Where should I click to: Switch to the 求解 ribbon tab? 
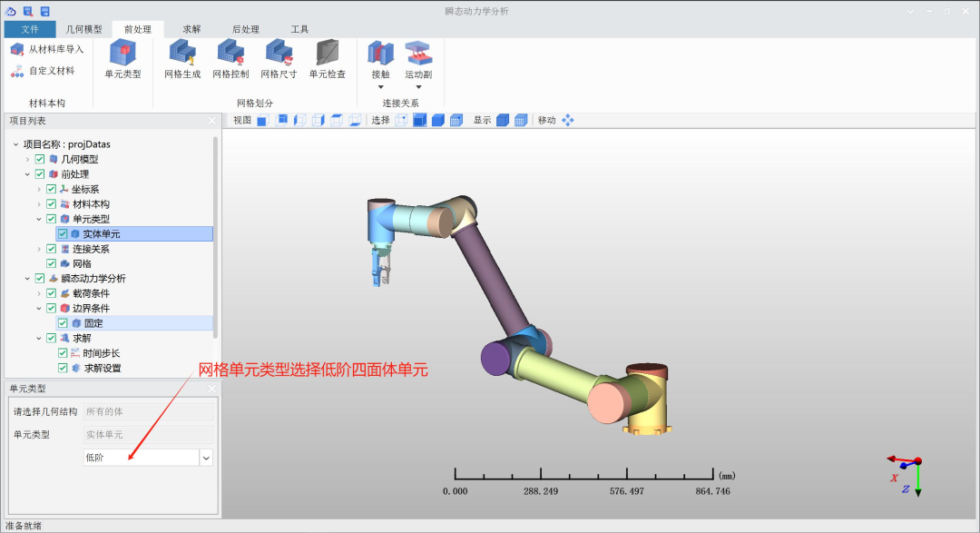(191, 29)
